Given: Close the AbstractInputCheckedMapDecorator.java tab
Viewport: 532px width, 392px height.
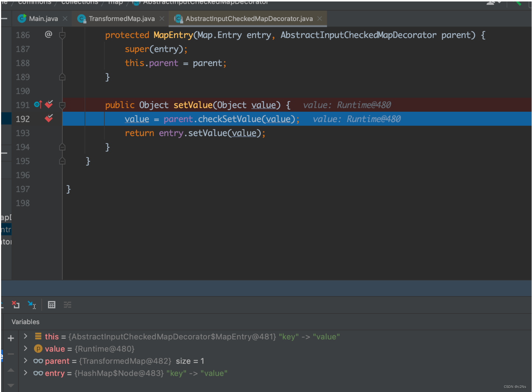Looking at the screenshot, I should tap(320, 18).
